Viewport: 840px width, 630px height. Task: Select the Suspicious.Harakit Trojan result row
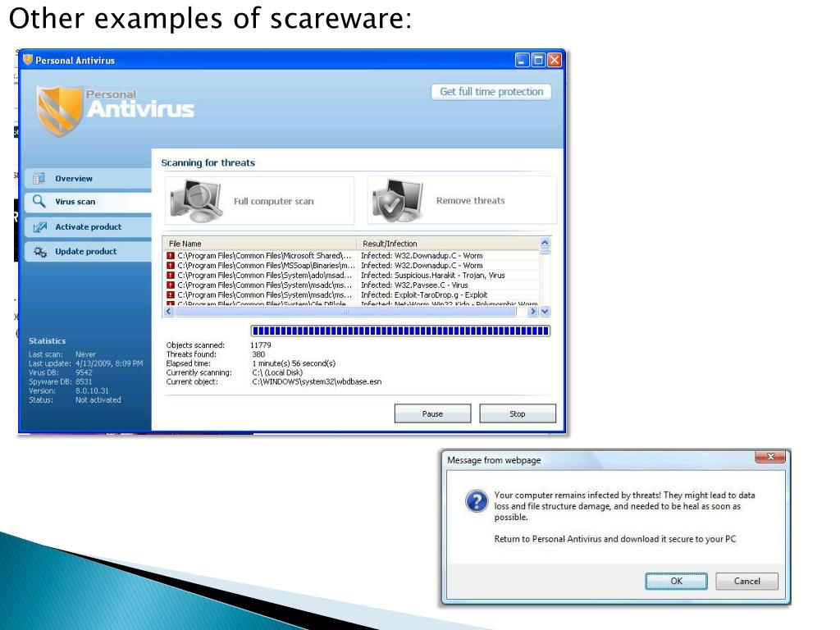[x=351, y=275]
